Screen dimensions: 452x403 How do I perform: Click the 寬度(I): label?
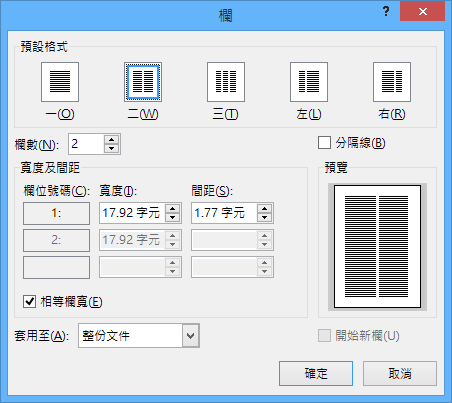point(118,191)
